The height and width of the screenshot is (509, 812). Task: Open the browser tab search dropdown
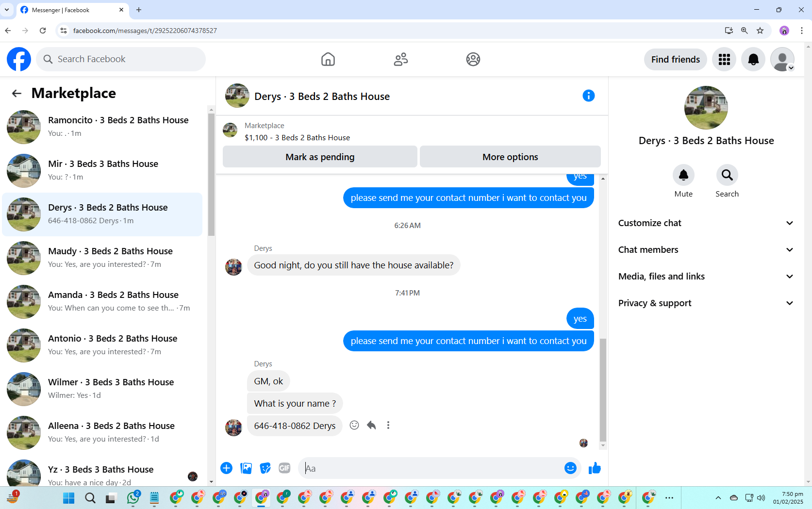[7, 10]
